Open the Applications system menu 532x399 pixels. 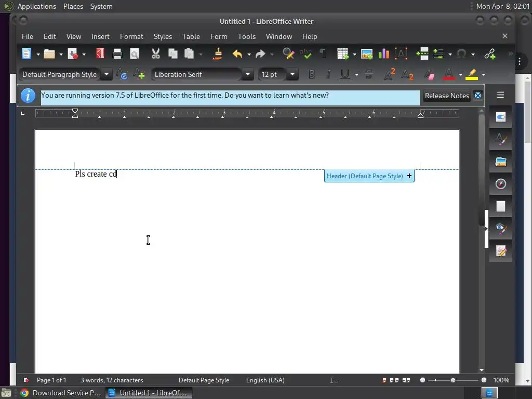37,6
